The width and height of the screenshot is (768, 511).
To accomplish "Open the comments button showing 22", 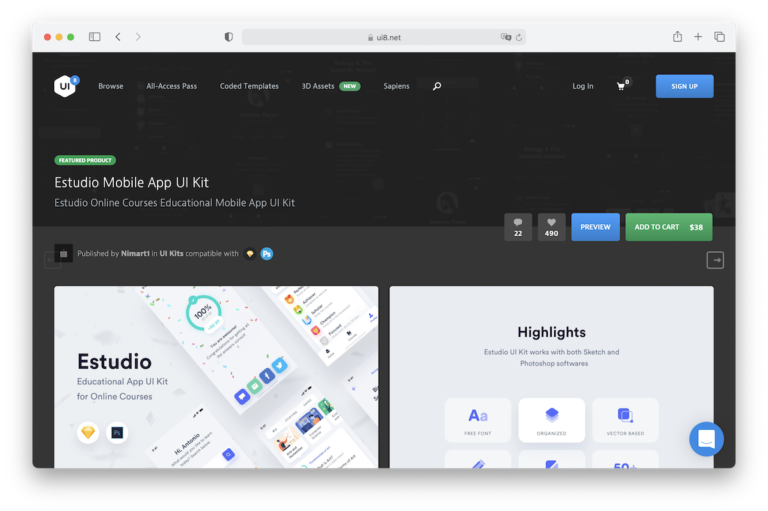I will coord(518,227).
